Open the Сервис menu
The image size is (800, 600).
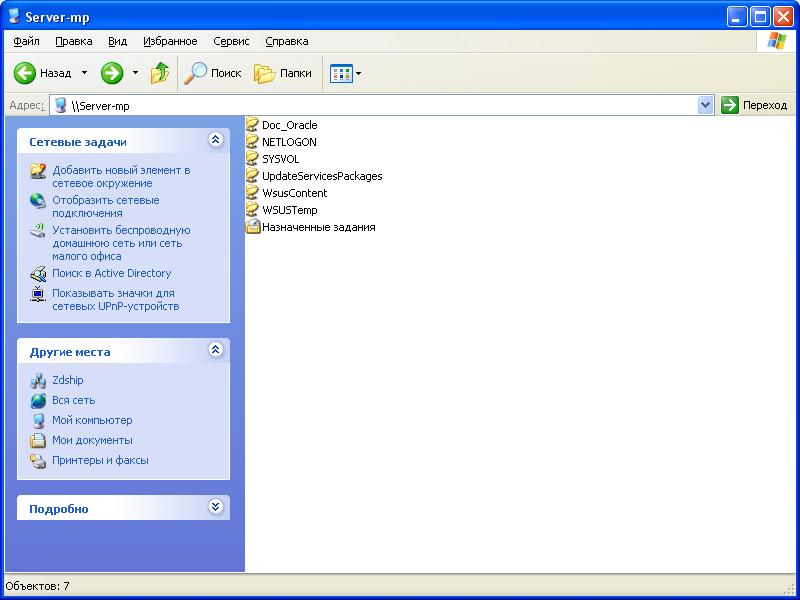point(231,41)
